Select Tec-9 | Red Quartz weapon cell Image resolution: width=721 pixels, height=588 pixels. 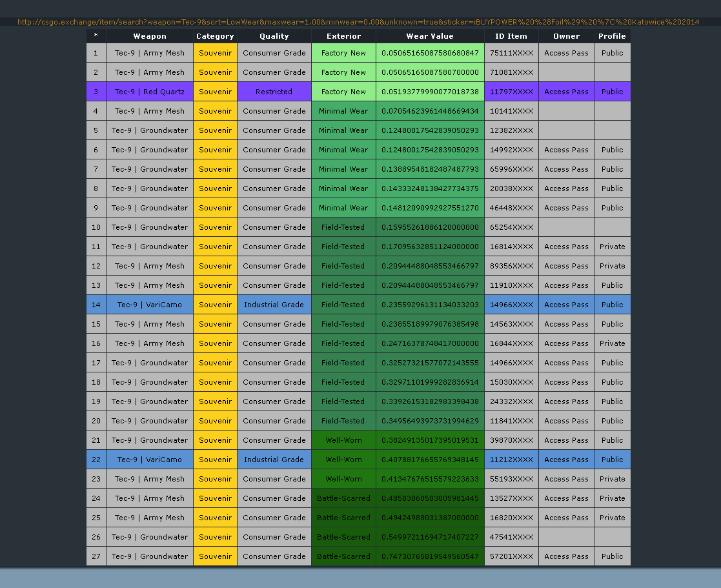pyautogui.click(x=150, y=92)
